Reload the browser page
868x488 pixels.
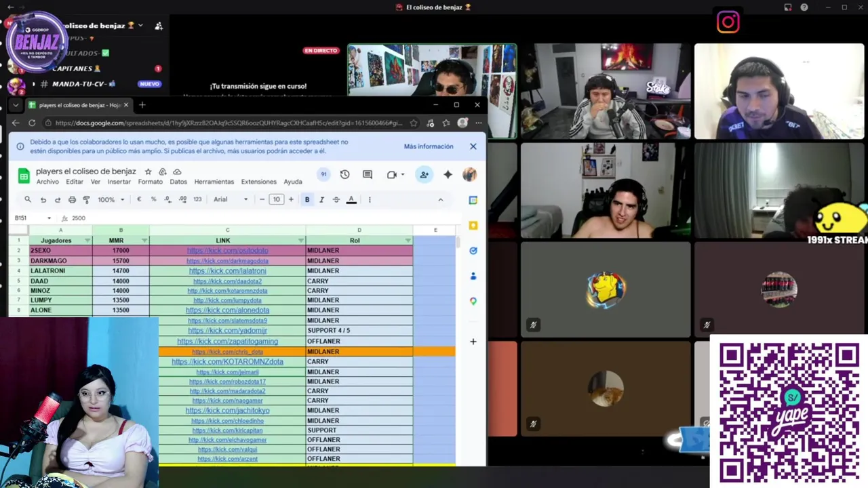pyautogui.click(x=32, y=123)
